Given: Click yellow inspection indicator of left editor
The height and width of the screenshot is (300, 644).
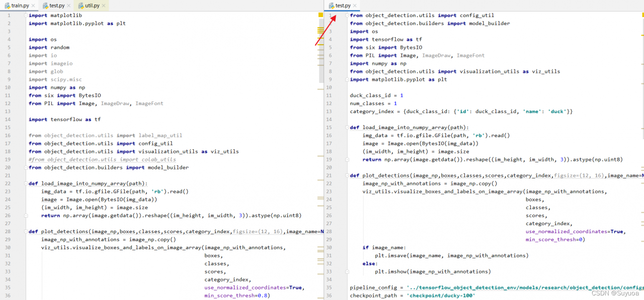Looking at the screenshot, I should (x=320, y=15).
